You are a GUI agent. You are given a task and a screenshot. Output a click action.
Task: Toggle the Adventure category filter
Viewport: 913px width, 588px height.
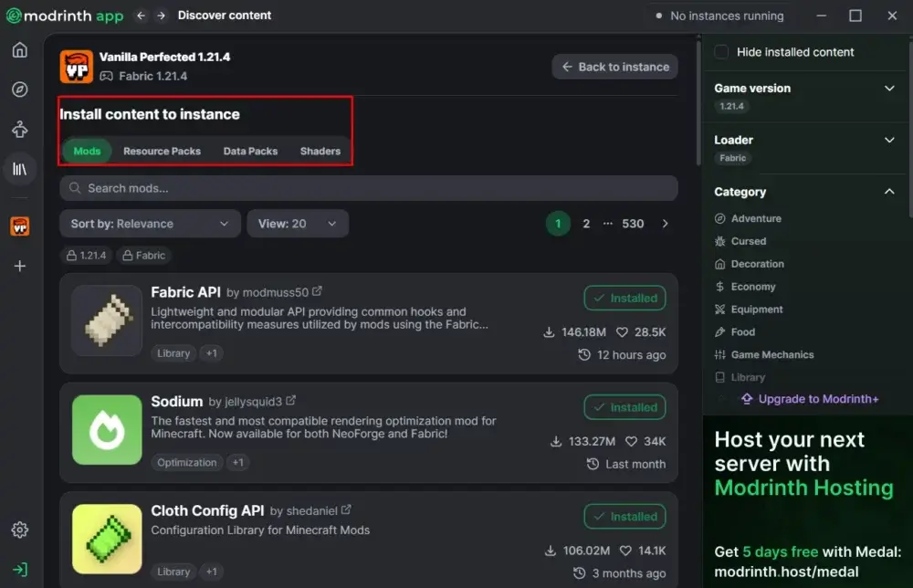coord(756,218)
